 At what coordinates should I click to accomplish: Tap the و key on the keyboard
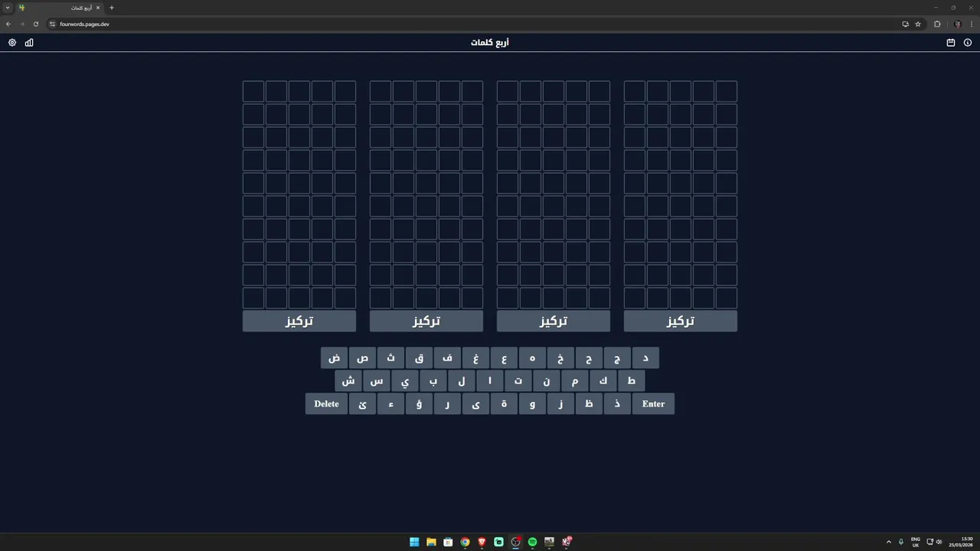pyautogui.click(x=532, y=404)
